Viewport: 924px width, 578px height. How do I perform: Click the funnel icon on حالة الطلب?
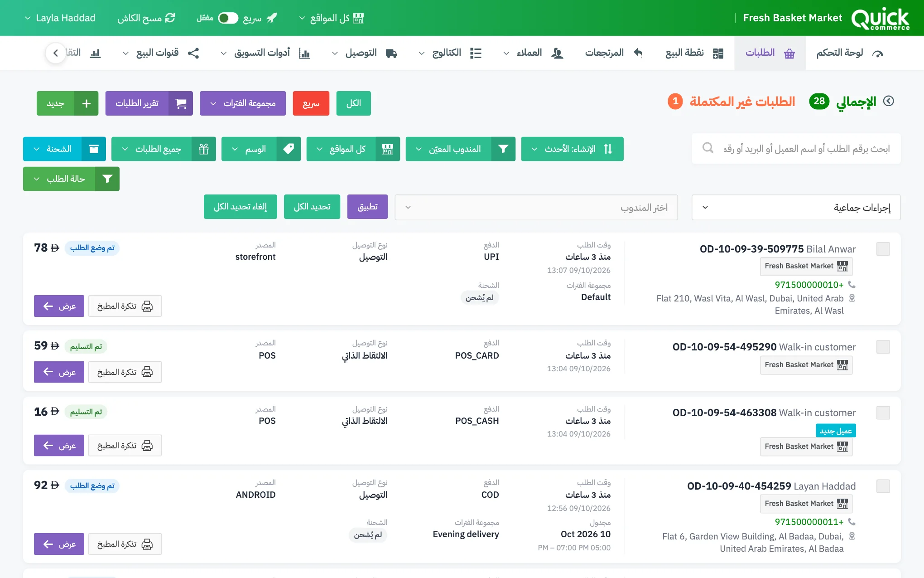click(107, 179)
